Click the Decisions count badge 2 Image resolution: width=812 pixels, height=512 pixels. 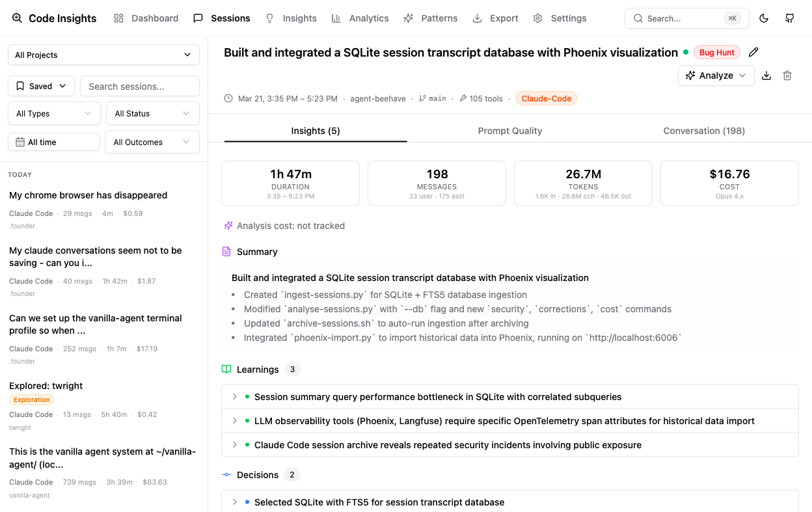[x=292, y=475]
